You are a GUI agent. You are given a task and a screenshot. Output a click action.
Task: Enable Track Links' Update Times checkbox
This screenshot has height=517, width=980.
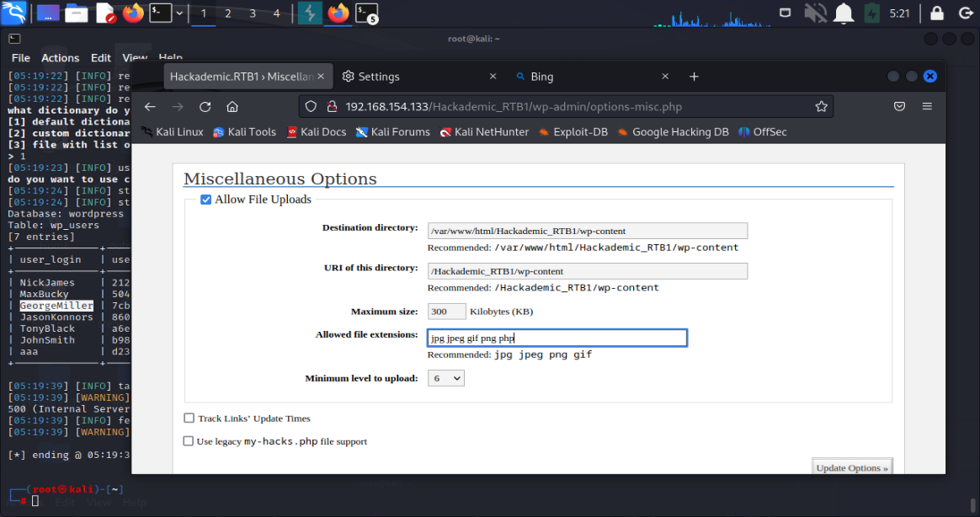click(189, 418)
